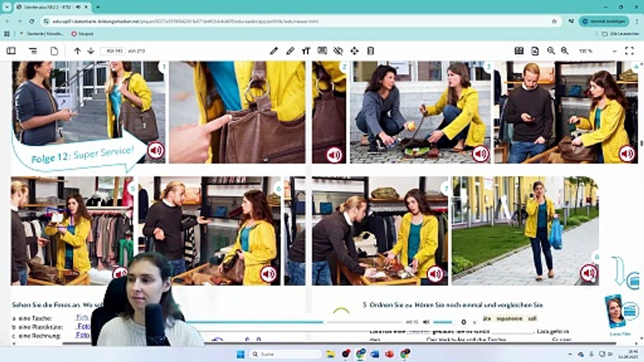The height and width of the screenshot is (362, 644).
Task: Go back in browser history
Action: (7, 22)
